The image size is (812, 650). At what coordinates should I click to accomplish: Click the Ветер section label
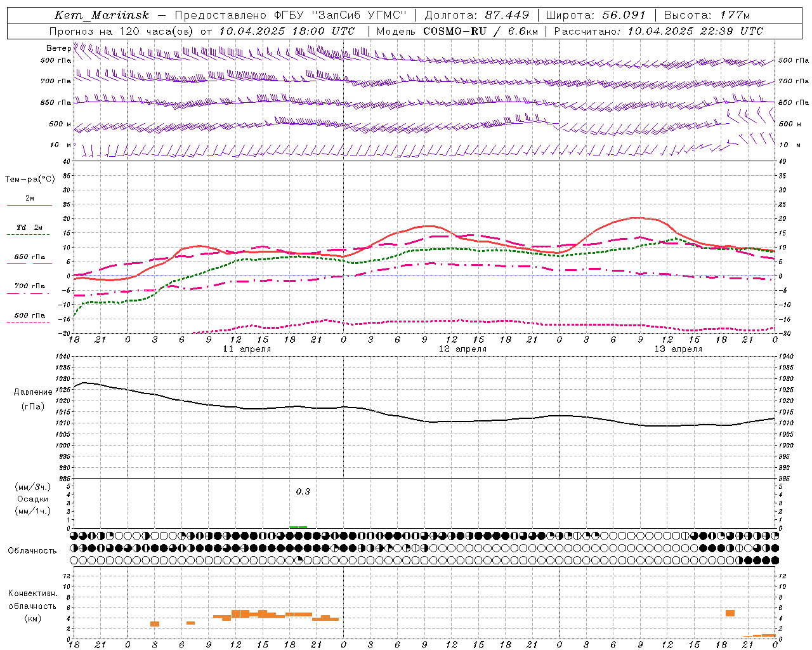coord(58,48)
